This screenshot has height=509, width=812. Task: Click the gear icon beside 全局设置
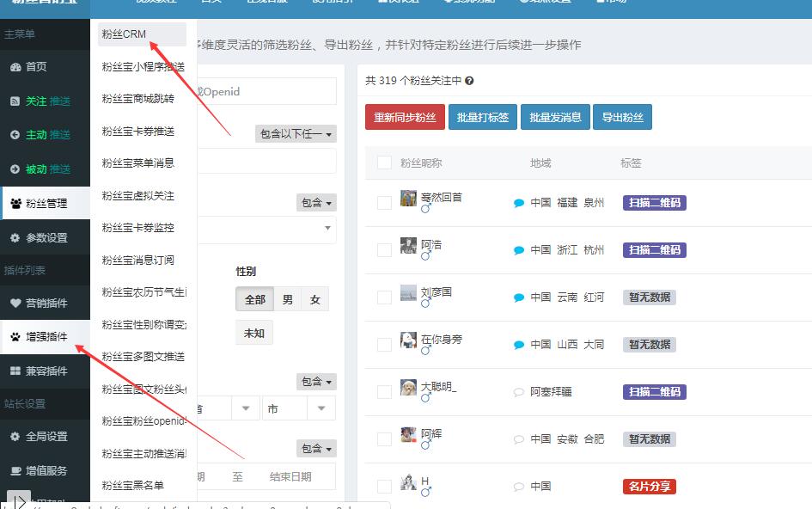click(15, 437)
